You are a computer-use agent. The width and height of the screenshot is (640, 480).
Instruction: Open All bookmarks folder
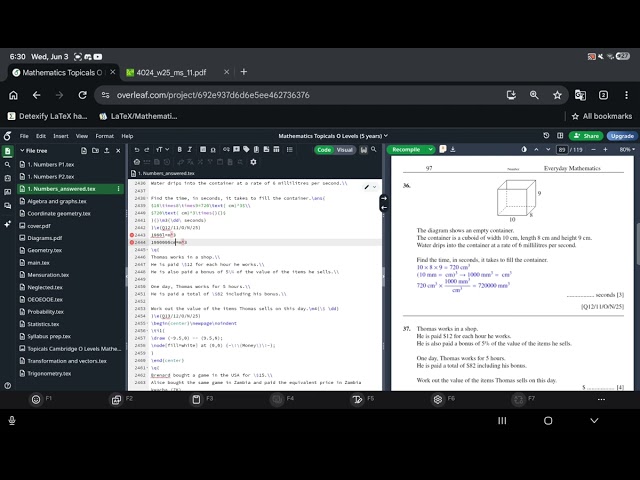point(602,116)
